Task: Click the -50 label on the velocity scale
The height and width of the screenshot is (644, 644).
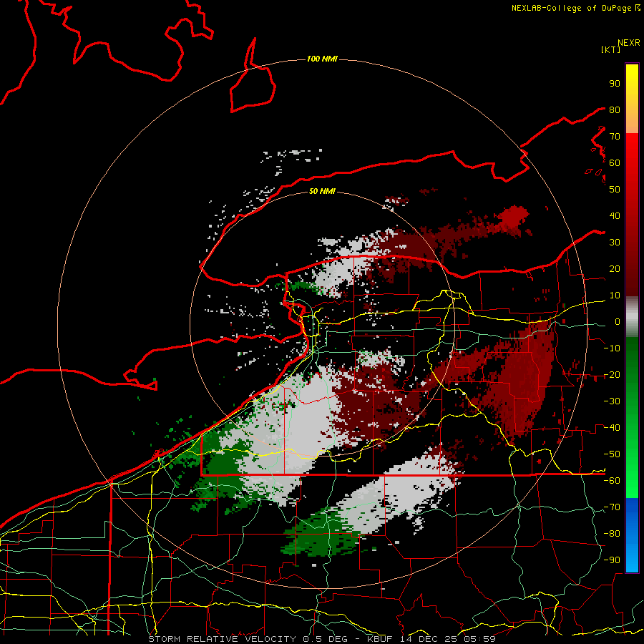Action: tap(612, 454)
